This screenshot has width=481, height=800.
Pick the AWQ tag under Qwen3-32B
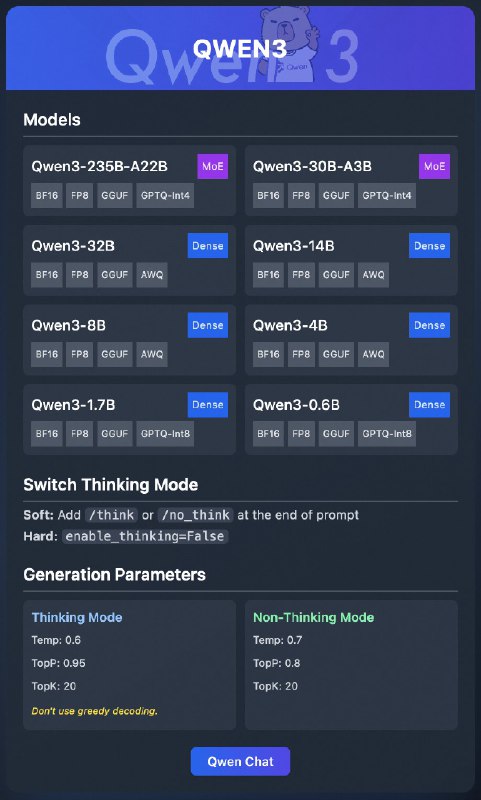[x=152, y=274]
